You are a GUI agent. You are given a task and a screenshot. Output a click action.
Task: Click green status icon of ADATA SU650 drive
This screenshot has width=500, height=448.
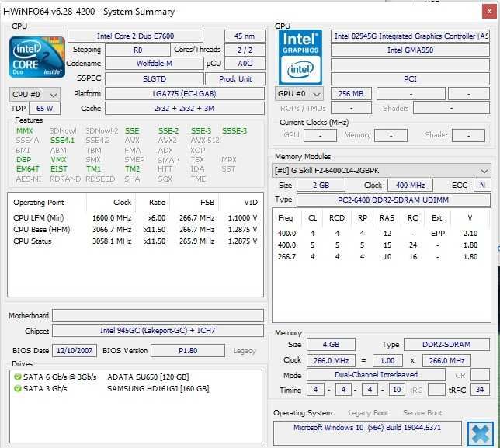[17, 377]
